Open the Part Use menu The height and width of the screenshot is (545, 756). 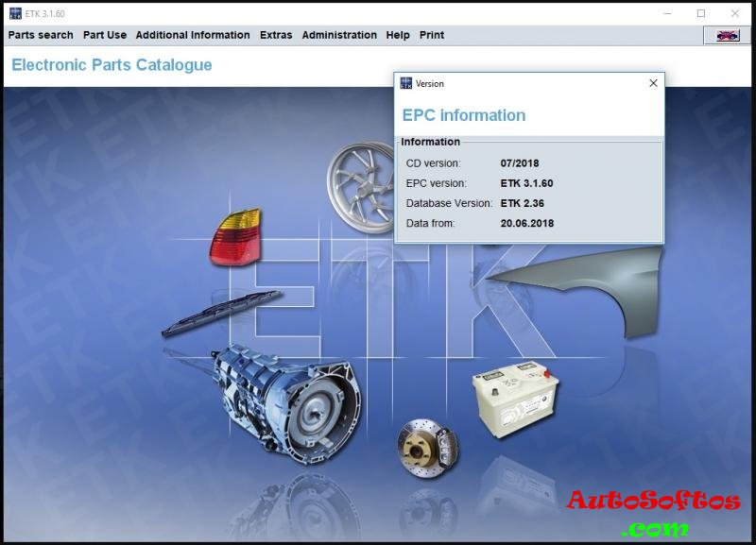(x=105, y=35)
